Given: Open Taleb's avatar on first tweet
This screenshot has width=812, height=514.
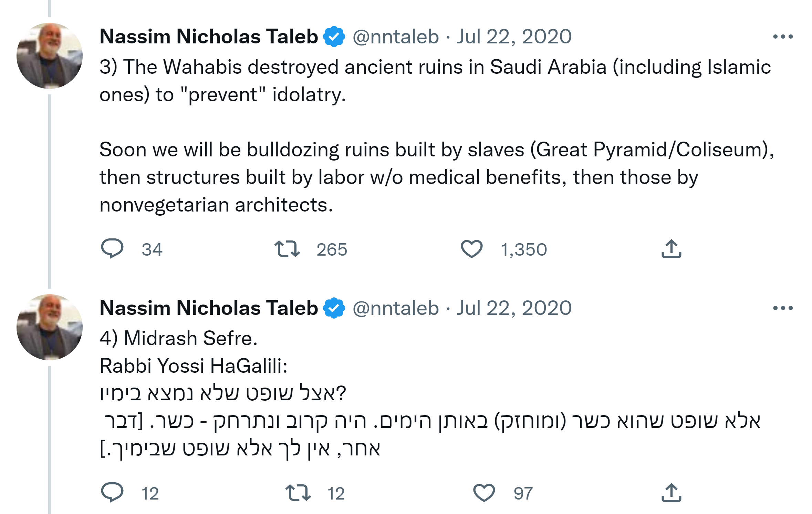Looking at the screenshot, I should point(50,56).
